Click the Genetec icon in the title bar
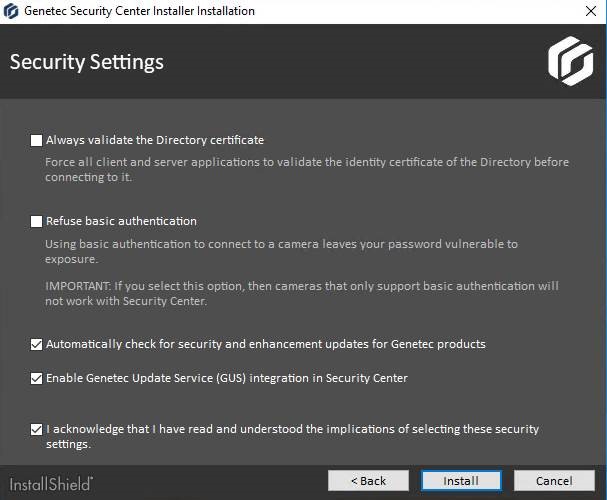 [x=10, y=11]
